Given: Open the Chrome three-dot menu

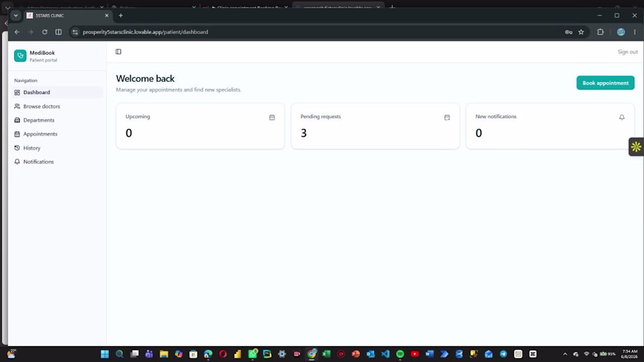Looking at the screenshot, I should (x=635, y=32).
